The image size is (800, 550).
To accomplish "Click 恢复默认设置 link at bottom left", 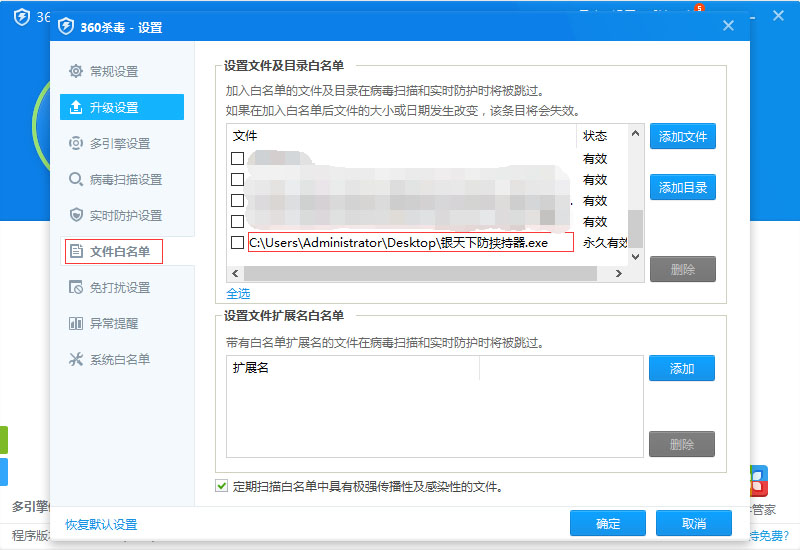I will [x=101, y=524].
